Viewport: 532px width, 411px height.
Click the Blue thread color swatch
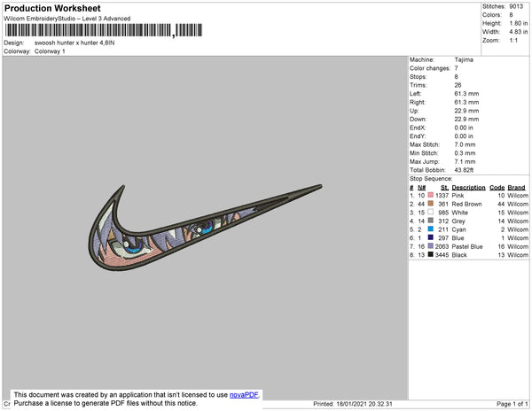click(431, 237)
